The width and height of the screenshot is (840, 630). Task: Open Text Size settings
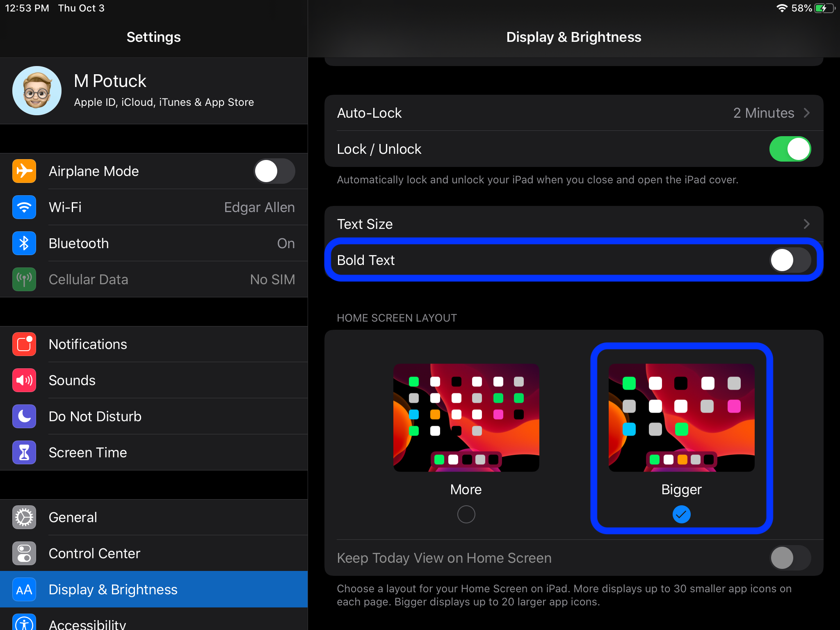tap(574, 224)
